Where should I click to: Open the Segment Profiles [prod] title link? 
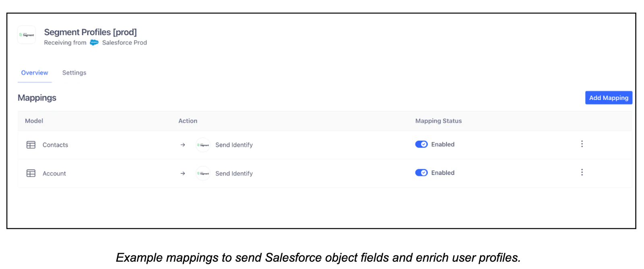[91, 32]
